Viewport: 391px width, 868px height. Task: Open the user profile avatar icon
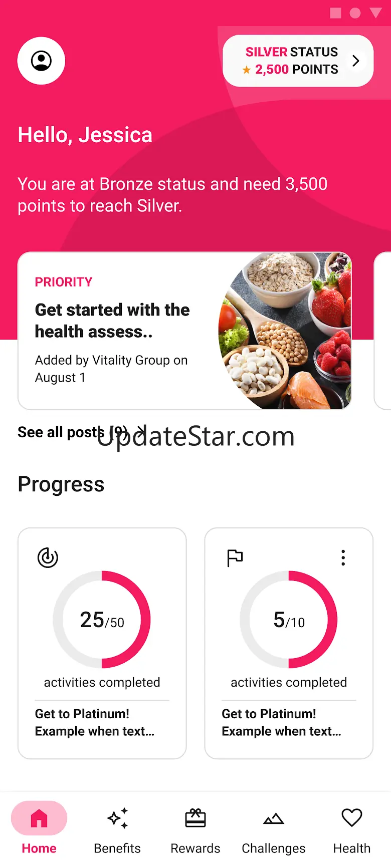coord(41,61)
